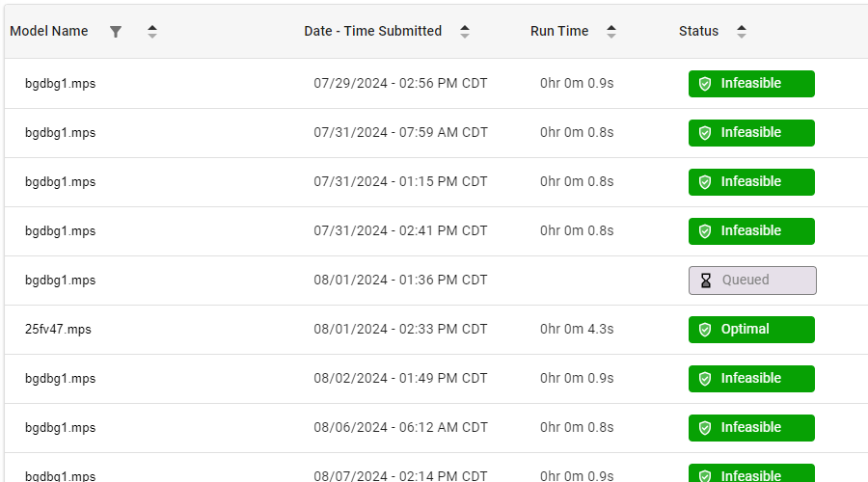Sort table by Model Name arrows
This screenshot has width=868, height=482.
click(x=152, y=32)
